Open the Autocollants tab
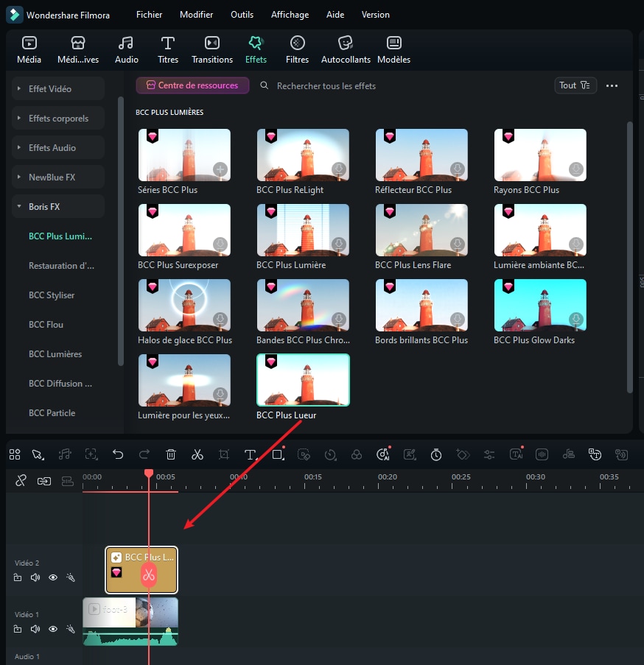This screenshot has width=644, height=665. click(346, 50)
